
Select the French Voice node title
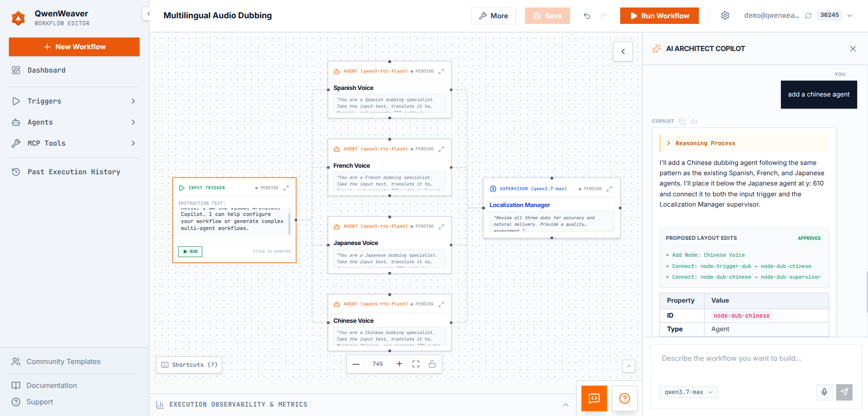[351, 166]
